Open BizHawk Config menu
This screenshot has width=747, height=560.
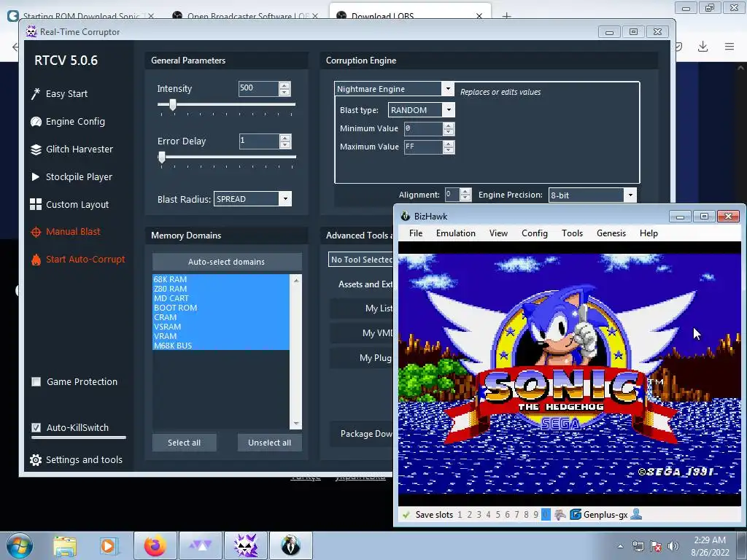[x=535, y=233]
